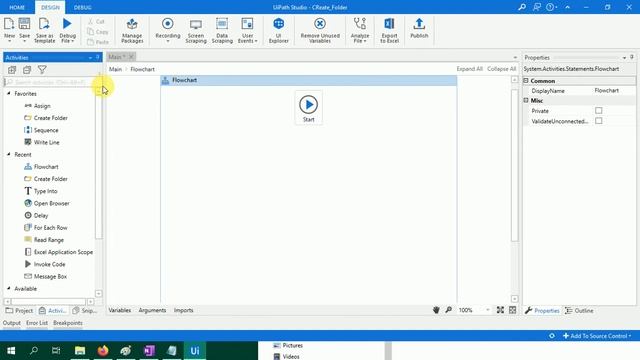Click Expand All in designer
Image resolution: width=640 pixels, height=360 pixels.
tap(469, 69)
